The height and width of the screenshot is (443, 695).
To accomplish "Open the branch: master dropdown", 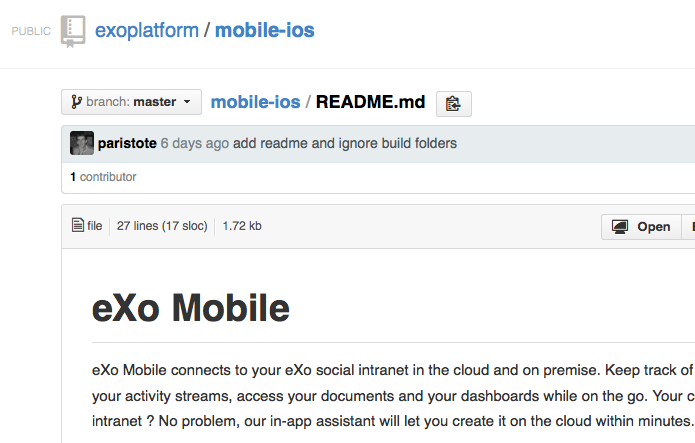I will pos(132,102).
